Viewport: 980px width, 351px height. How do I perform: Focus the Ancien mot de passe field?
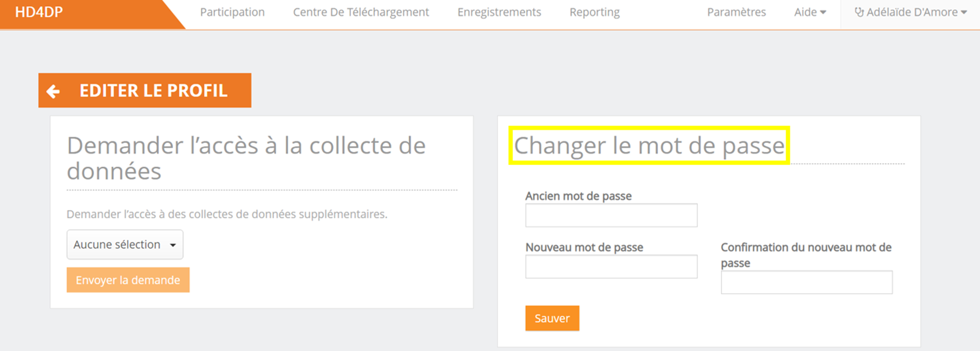pos(611,215)
